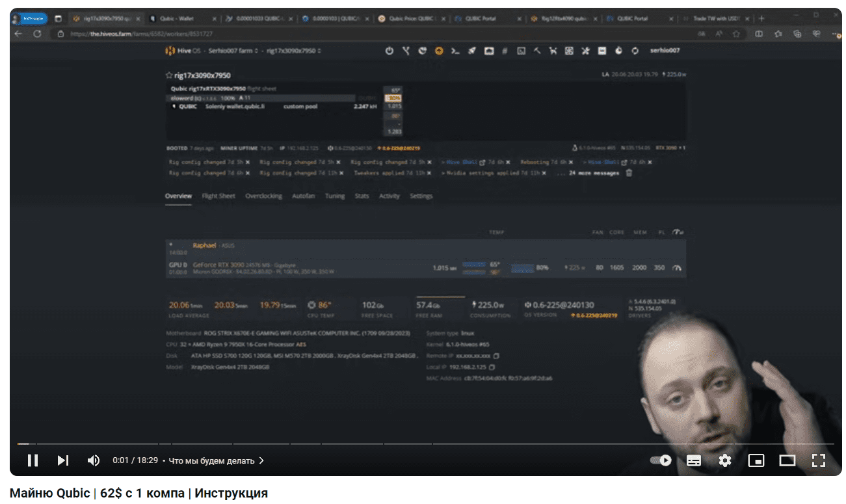Screen dimensions: 846x504
Task: Dismiss the 'Tweakers applied' message
Action: (x=429, y=173)
